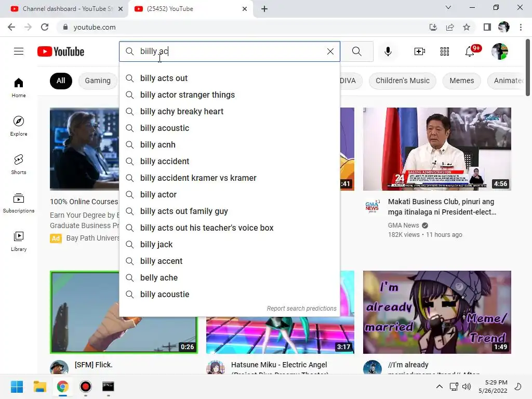Bookmark this page with star icon
The height and width of the screenshot is (399, 532).
pos(467,27)
